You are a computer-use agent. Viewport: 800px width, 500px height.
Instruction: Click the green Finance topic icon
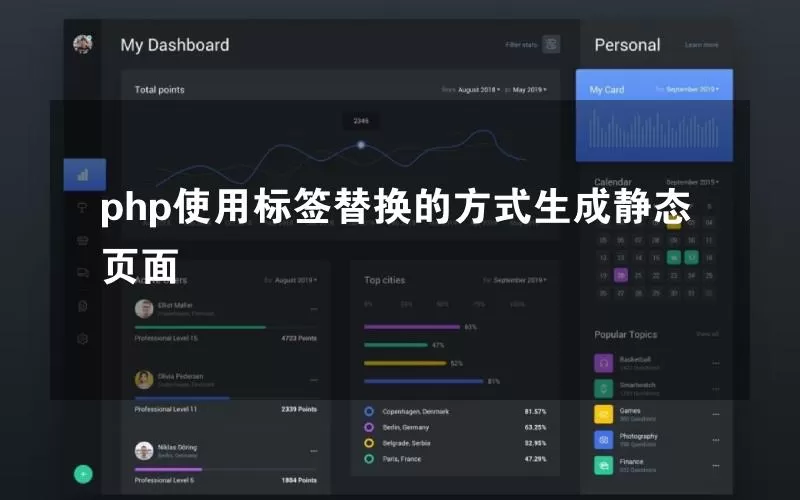point(604,465)
